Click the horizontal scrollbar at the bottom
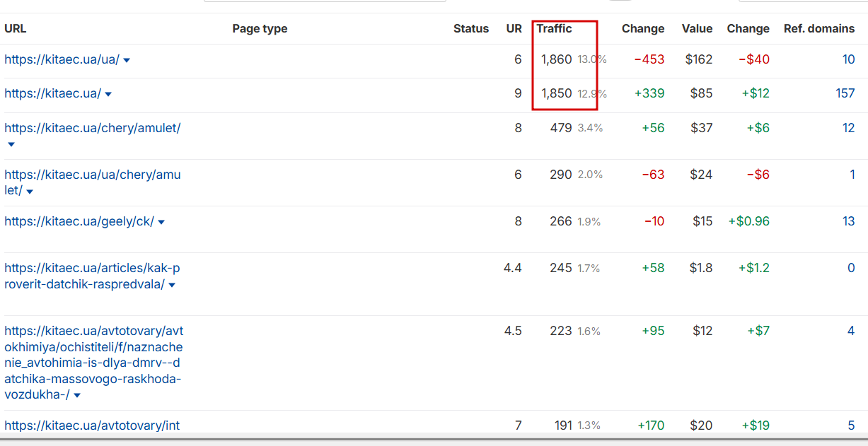 click(434, 439)
